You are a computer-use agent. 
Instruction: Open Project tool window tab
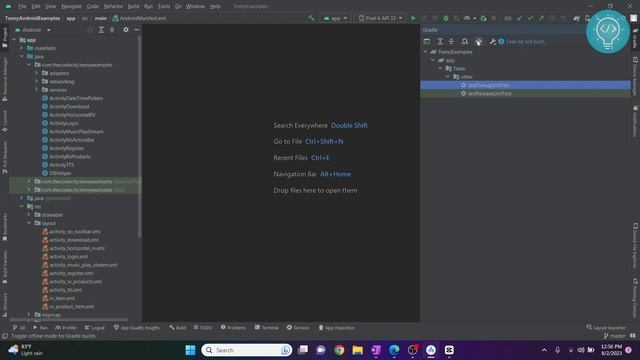[4, 38]
